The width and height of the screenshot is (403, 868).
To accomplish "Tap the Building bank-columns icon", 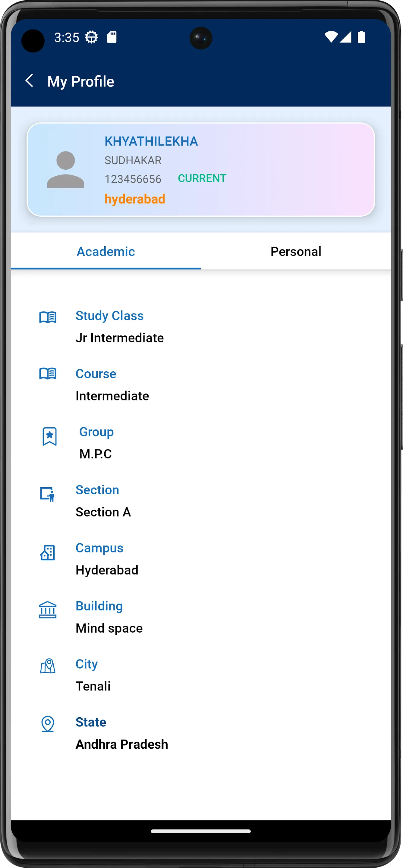I will tap(48, 610).
